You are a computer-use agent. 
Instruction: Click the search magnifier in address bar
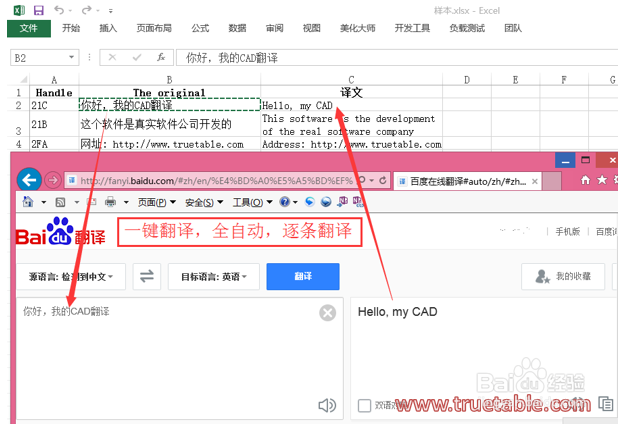[362, 180]
